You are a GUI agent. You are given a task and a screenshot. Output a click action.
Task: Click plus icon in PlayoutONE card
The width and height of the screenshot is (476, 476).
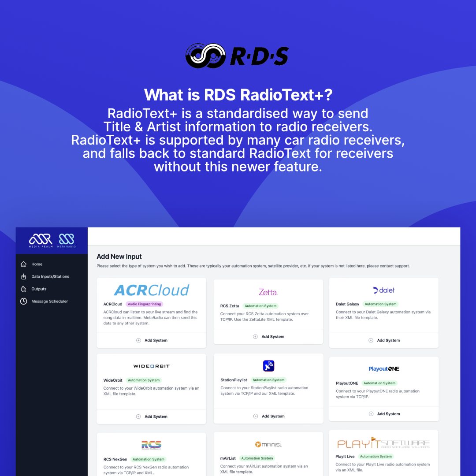[x=371, y=414]
